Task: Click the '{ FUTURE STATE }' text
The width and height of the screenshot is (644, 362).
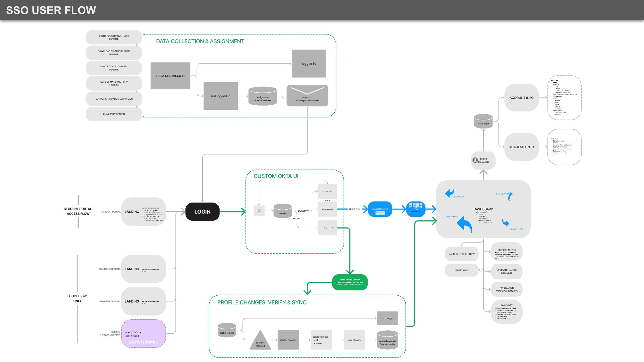Action: point(143,342)
